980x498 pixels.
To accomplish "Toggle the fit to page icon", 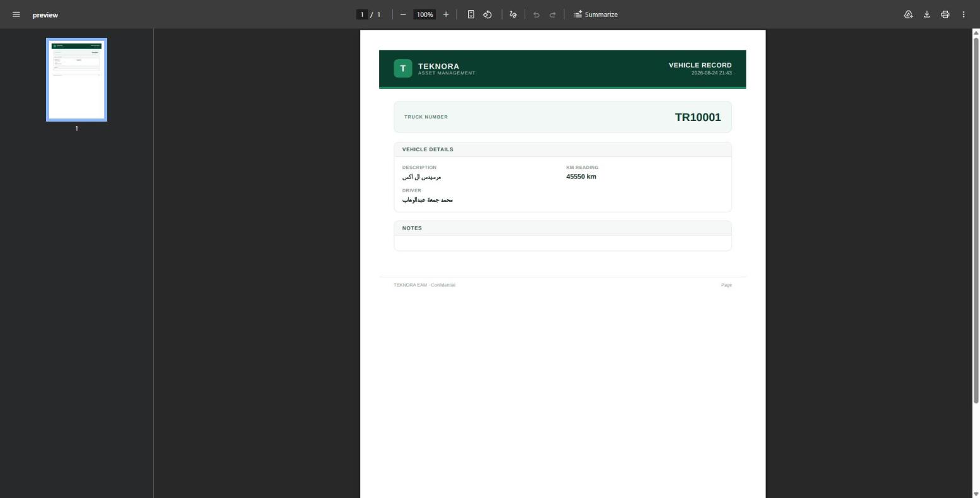I will pyautogui.click(x=470, y=14).
